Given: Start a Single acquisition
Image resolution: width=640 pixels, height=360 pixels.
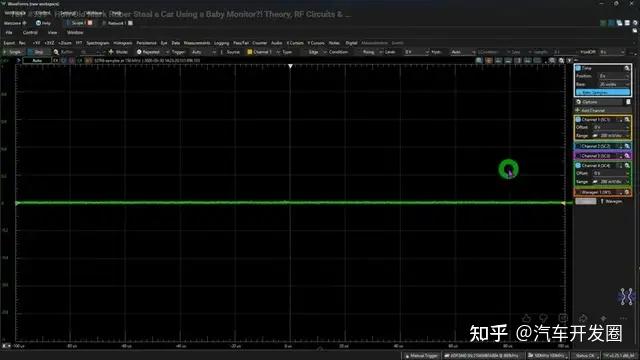Looking at the screenshot, I should pos(12,52).
